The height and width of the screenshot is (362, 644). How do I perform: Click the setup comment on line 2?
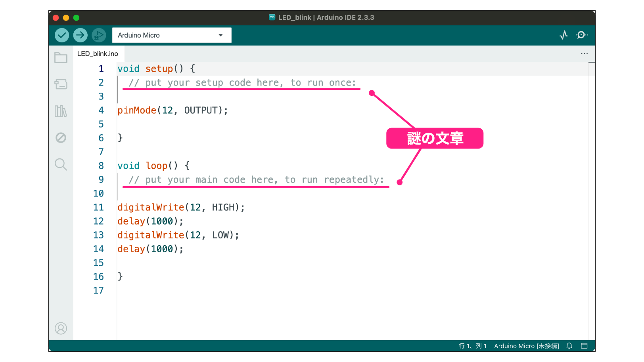pos(242,83)
